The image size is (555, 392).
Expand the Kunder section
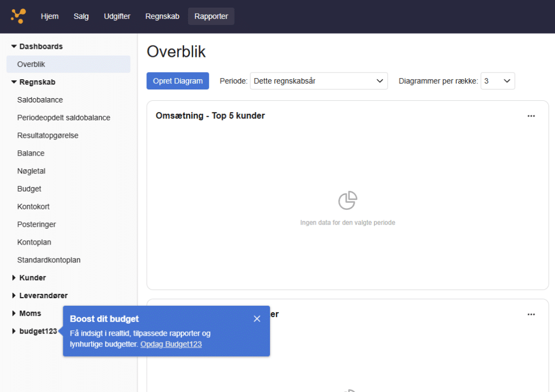point(14,278)
